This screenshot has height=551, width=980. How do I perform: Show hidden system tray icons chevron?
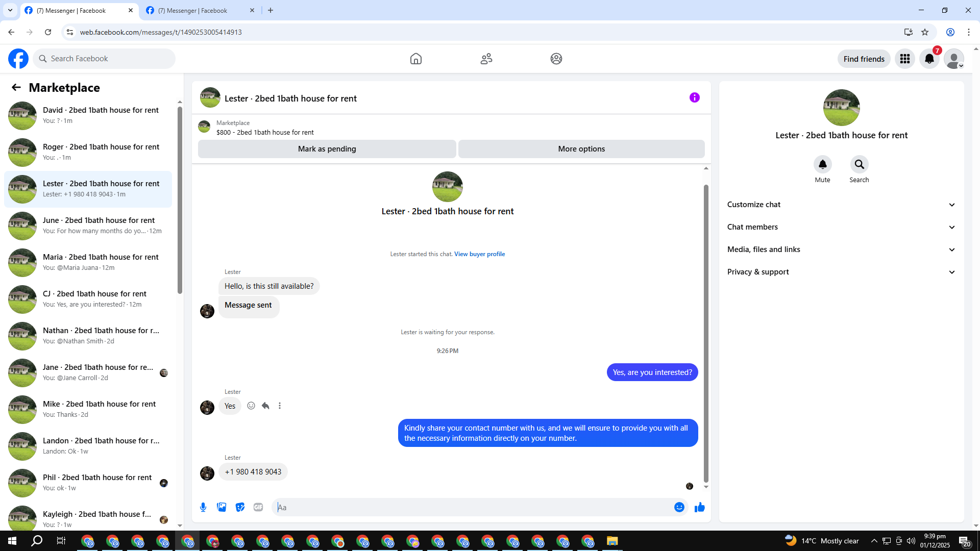click(874, 541)
